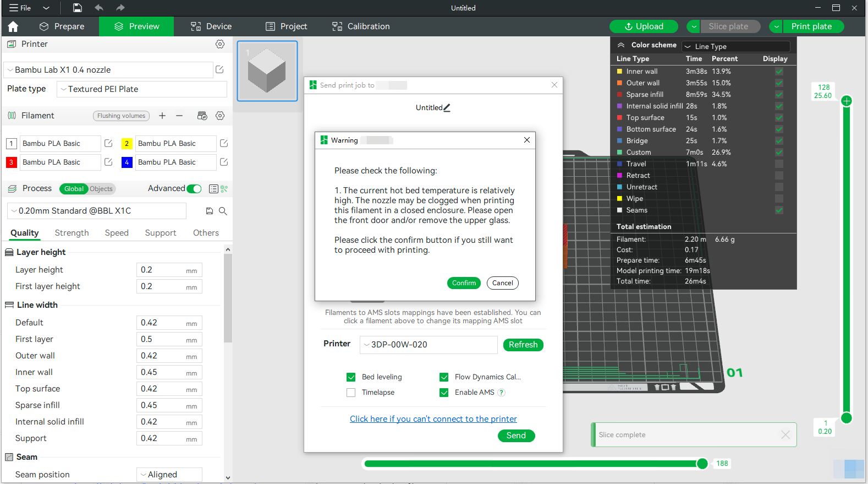Open the File menu dropdown arrow
The image size is (868, 484).
[46, 8]
